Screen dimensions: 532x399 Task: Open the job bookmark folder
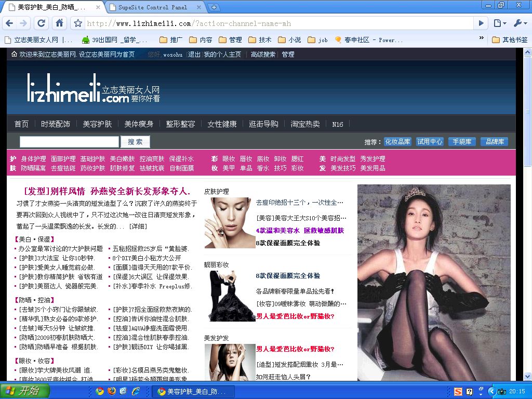[x=317, y=40]
